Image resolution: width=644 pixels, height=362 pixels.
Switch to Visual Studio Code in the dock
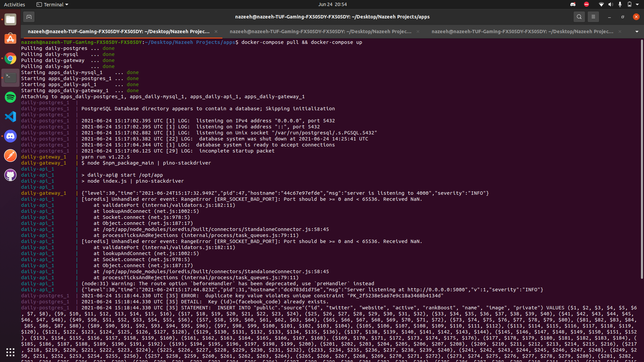(10, 117)
